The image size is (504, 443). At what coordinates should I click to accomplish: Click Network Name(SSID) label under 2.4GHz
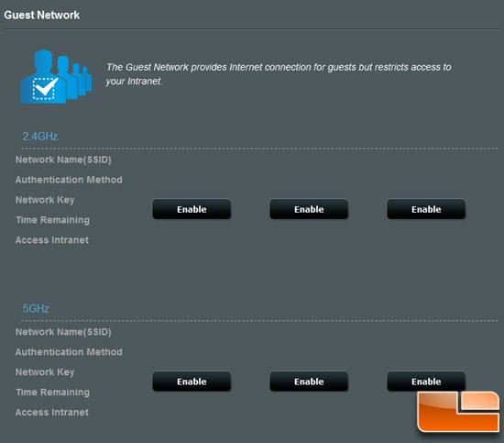pyautogui.click(x=63, y=160)
